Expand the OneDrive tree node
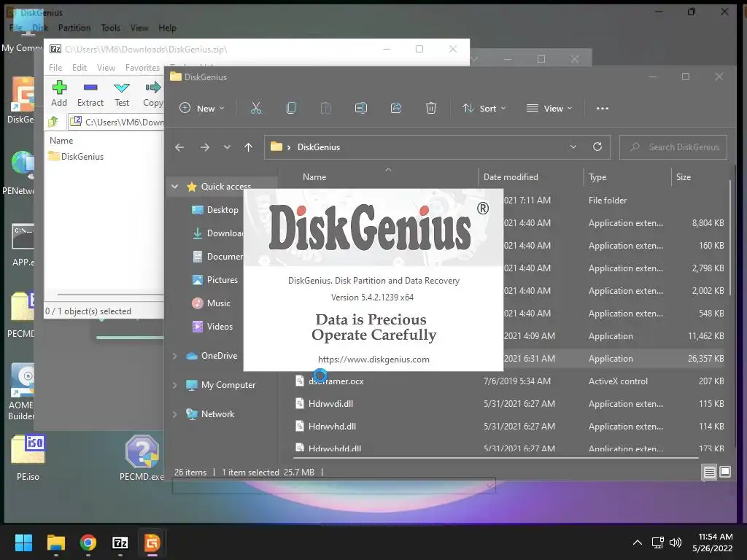This screenshot has width=747, height=560. pyautogui.click(x=175, y=356)
